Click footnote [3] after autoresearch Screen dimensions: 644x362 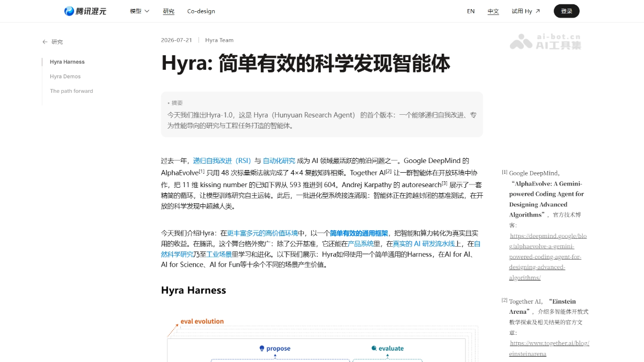(x=444, y=182)
